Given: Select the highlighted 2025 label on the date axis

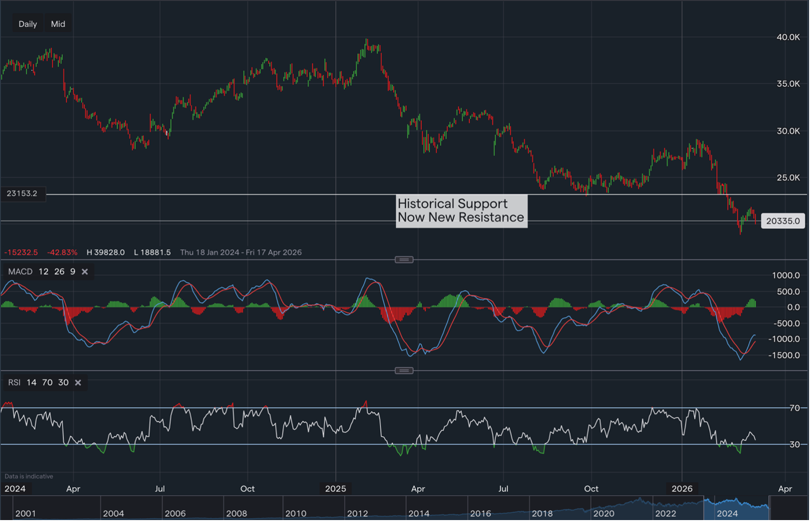Looking at the screenshot, I should coord(335,488).
